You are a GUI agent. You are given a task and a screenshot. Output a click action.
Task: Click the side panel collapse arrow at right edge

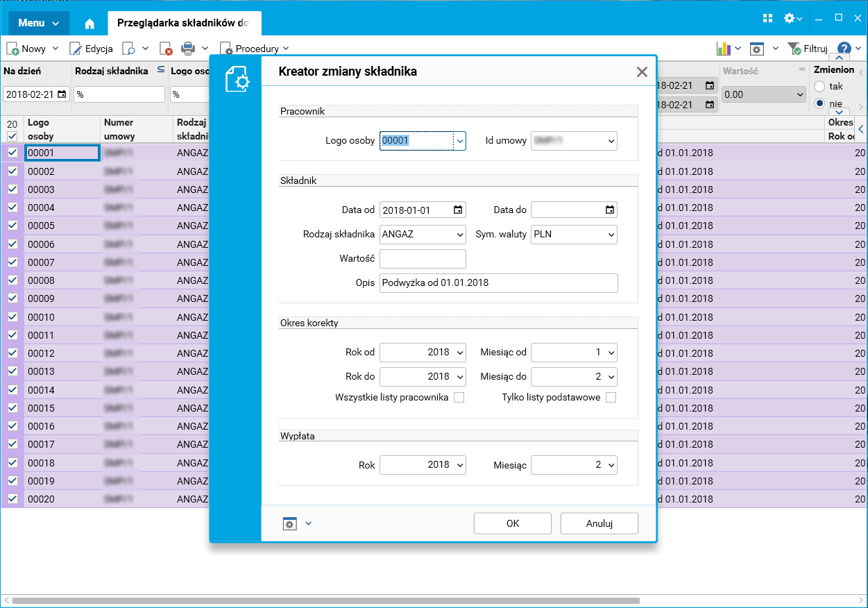tap(862, 129)
